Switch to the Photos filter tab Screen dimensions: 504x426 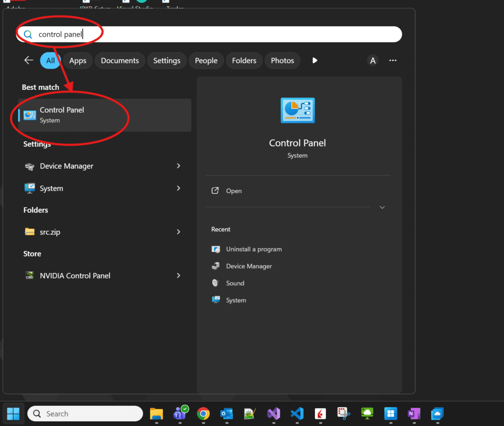coord(283,60)
